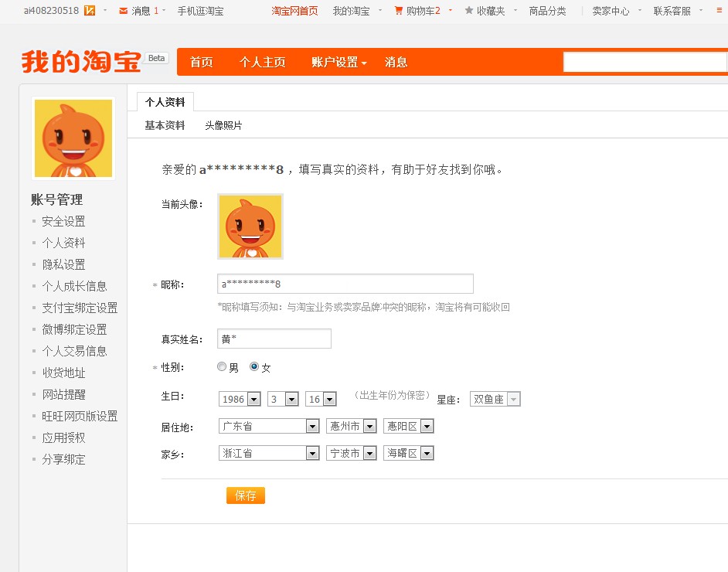
Task: Click the envelope message icon
Action: point(123,11)
